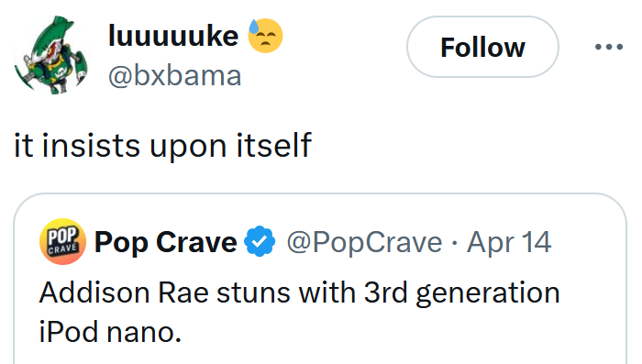Open luuuuuke's green robot profile avatar
Viewport: 642px width, 364px height.
pyautogui.click(x=52, y=55)
